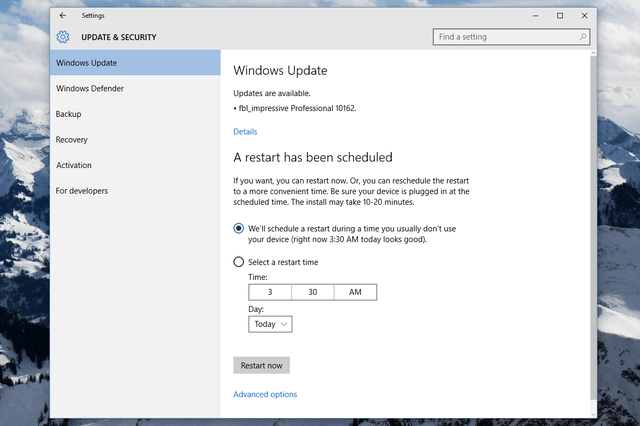The width and height of the screenshot is (640, 426).
Task: Open the Activation section
Action: click(x=135, y=165)
